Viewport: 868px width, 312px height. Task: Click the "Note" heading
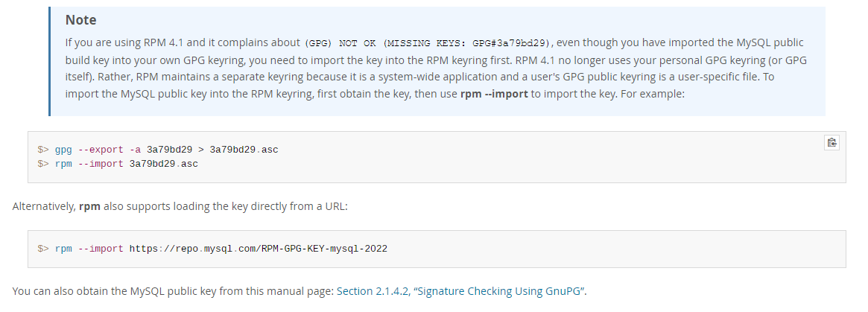(x=80, y=20)
